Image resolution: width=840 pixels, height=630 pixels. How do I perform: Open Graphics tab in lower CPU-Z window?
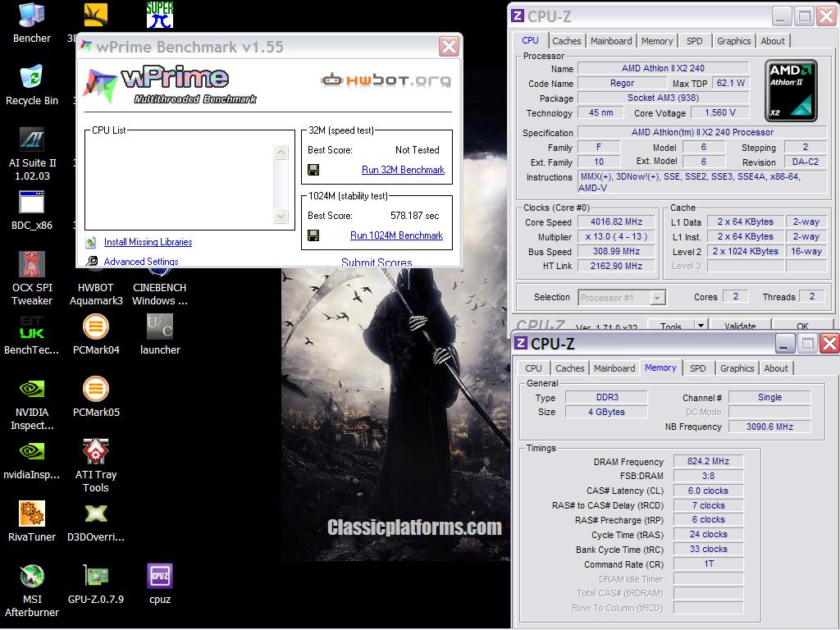737,368
